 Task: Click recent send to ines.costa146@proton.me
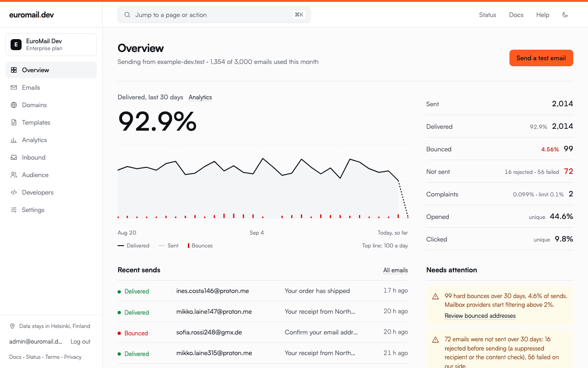263,291
